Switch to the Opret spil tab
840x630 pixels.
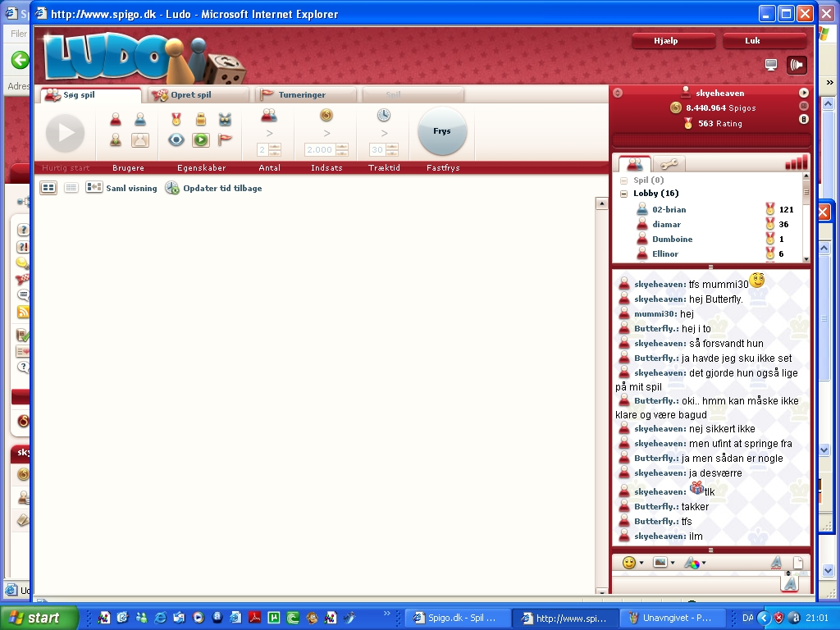click(199, 95)
